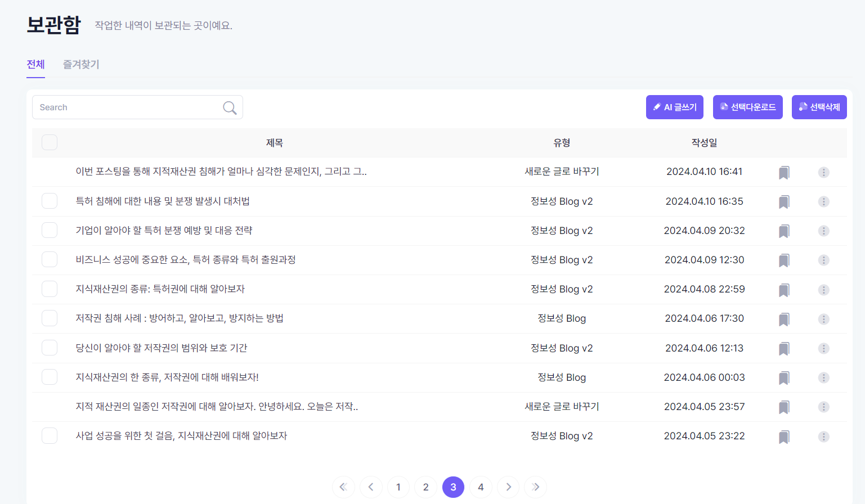Open options dropdown for the bottom table row

pos(823,436)
